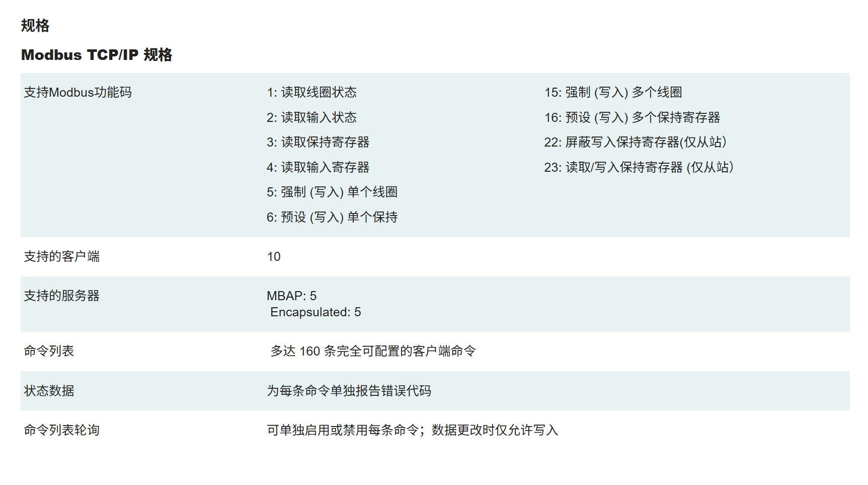The width and height of the screenshot is (868, 485).
Task: Select the '支持Modbus功能码' row label
Action: 78,93
